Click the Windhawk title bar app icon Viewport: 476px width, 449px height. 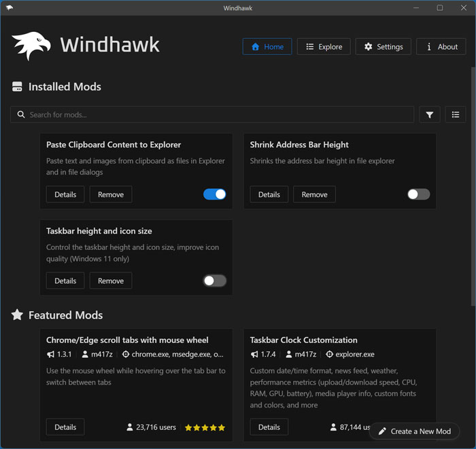(10, 7)
